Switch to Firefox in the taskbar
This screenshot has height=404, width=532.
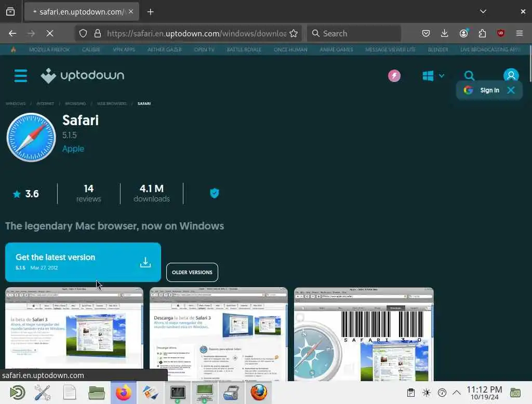coord(124,393)
